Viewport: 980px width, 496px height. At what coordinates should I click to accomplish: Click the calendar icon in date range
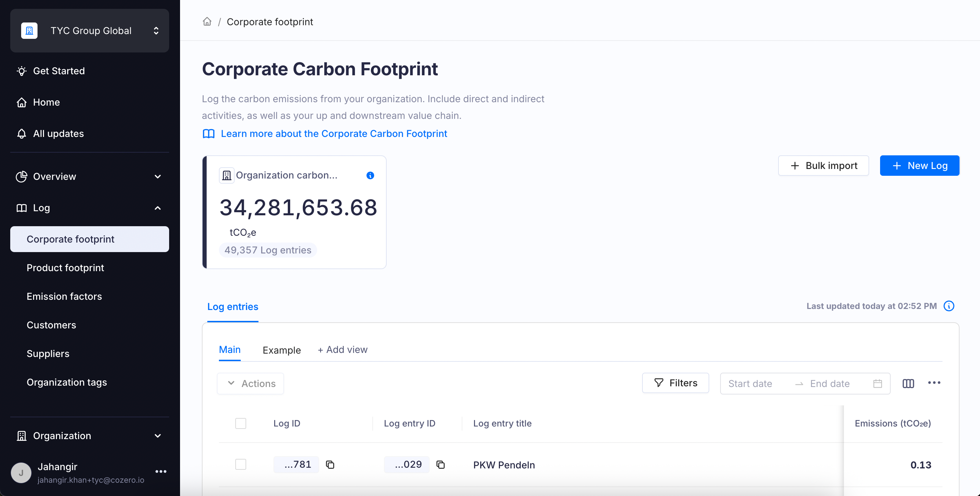coord(877,384)
